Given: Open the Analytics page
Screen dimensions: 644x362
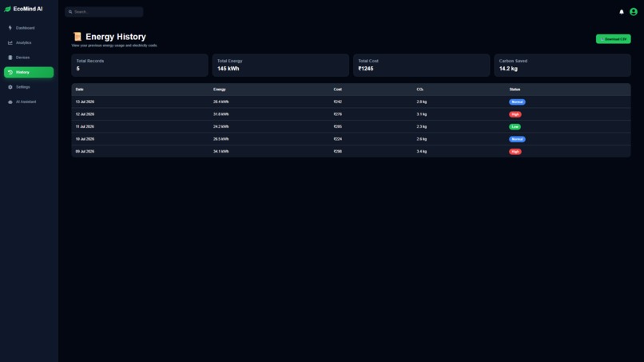Looking at the screenshot, I should (29, 42).
